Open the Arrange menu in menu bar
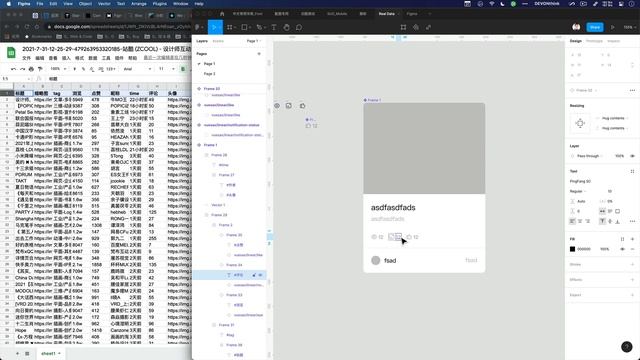This screenshot has width=640, height=360. (139, 4)
